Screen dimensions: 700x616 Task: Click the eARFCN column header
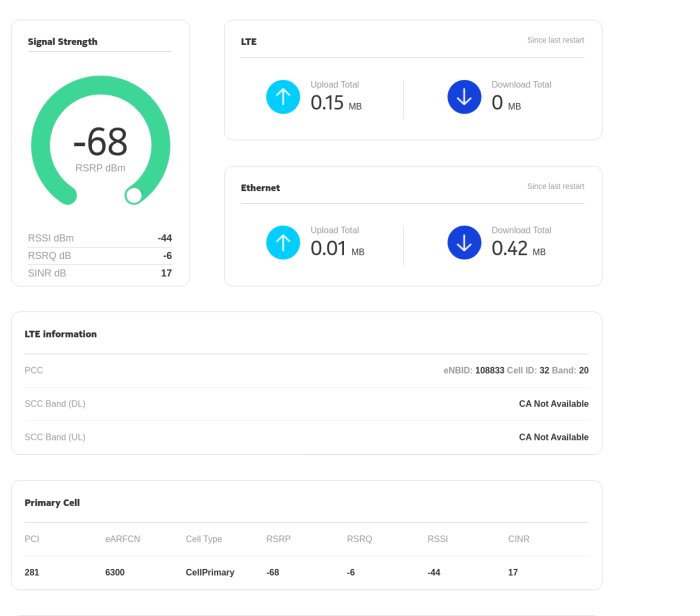(121, 539)
